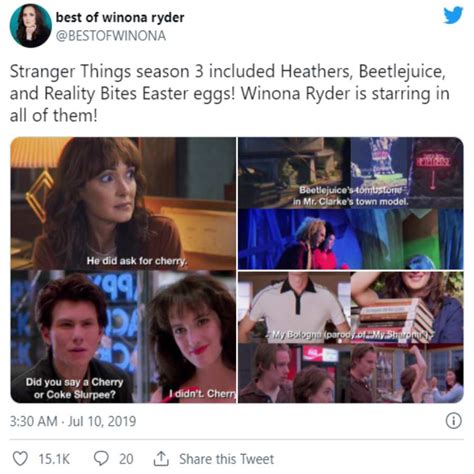Open the Cherry or Coke Slurpee image
This screenshot has width=474, height=474.
(78, 337)
